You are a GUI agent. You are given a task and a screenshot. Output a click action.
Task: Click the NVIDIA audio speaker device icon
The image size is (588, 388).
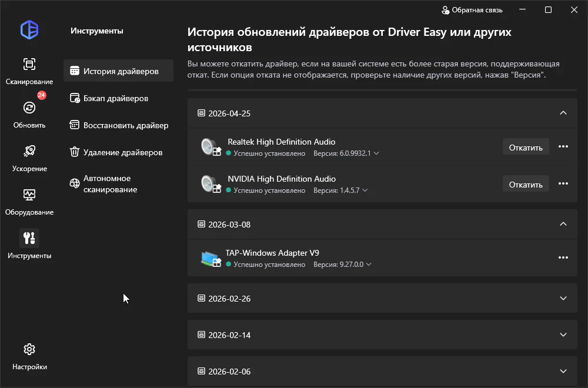pos(211,184)
